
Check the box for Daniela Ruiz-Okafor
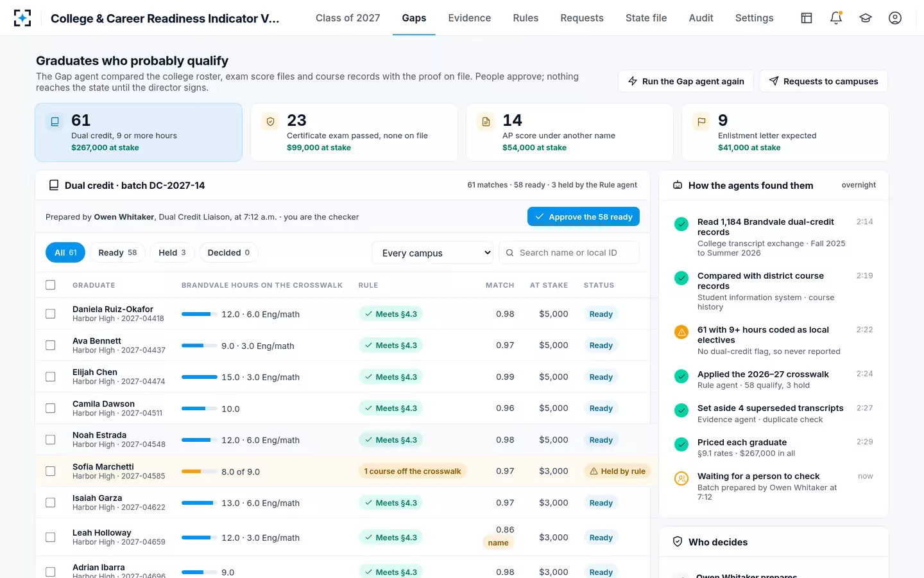click(x=51, y=314)
